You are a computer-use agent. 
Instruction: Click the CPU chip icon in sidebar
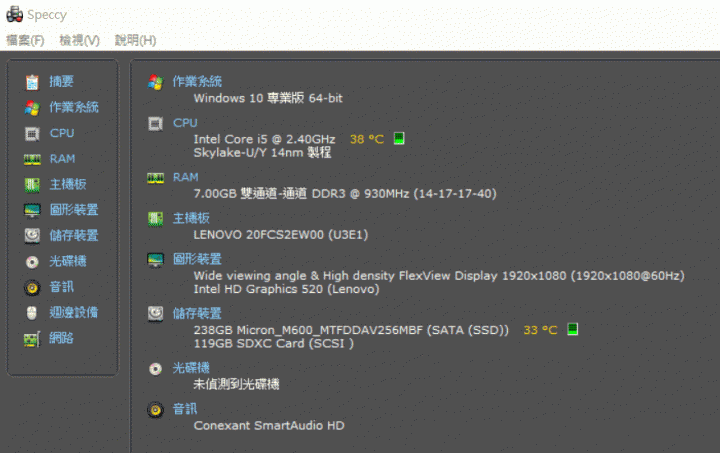coord(32,134)
